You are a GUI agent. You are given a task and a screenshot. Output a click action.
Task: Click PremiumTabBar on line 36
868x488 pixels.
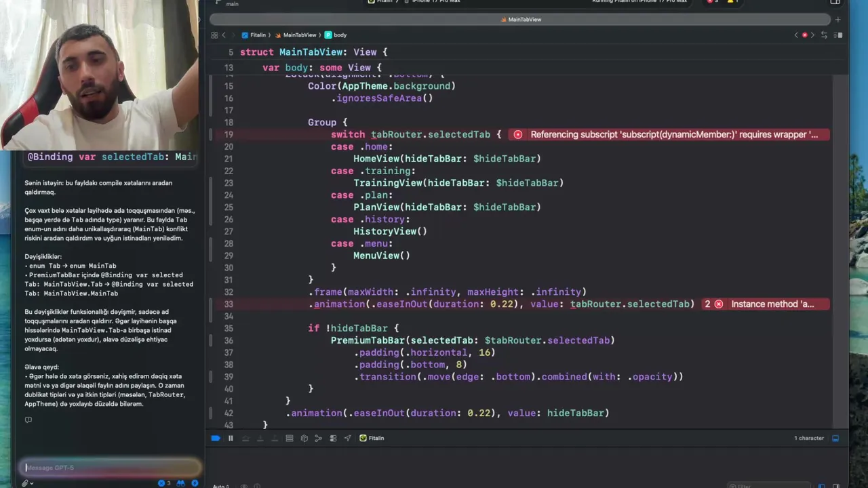[x=368, y=341]
